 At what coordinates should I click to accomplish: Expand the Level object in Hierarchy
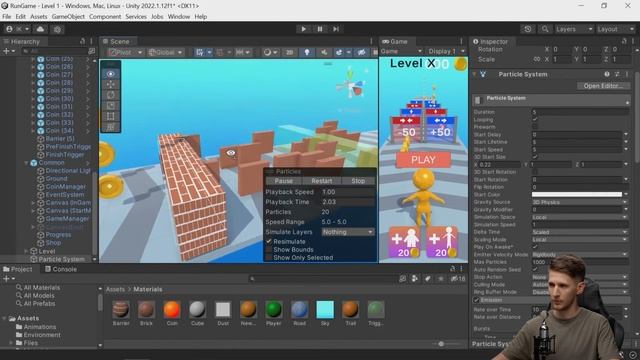26,251
